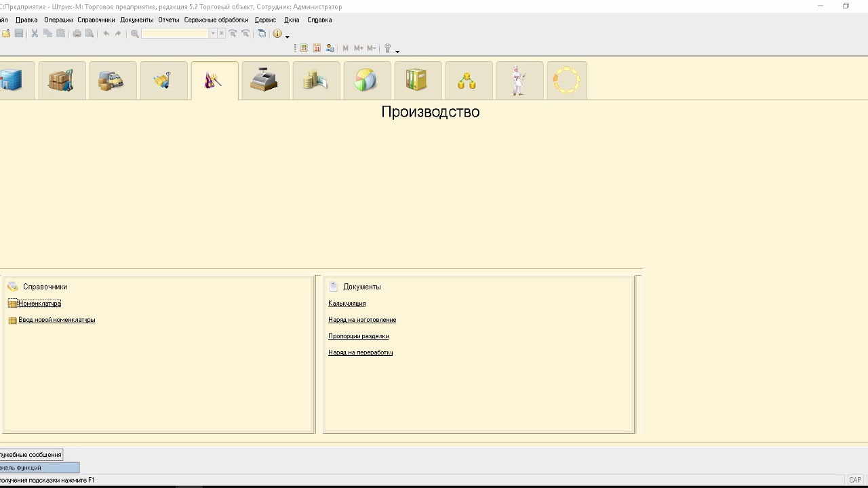Open the Пропорции разделки link

pyautogui.click(x=359, y=336)
